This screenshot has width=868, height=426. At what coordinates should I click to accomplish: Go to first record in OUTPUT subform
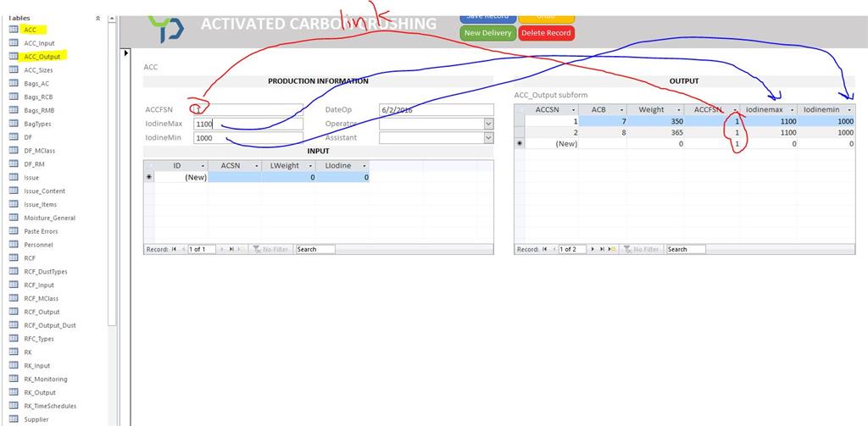coord(545,250)
